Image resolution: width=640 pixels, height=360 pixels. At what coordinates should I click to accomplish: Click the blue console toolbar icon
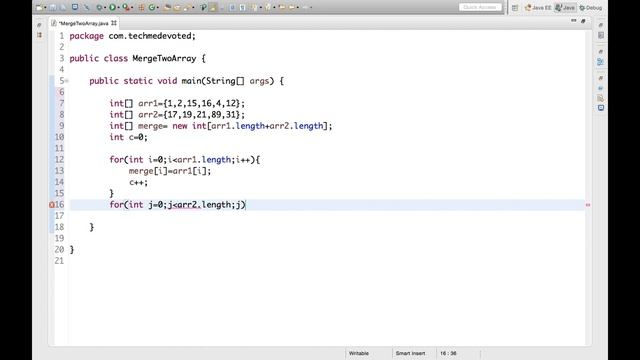tap(75, 7)
